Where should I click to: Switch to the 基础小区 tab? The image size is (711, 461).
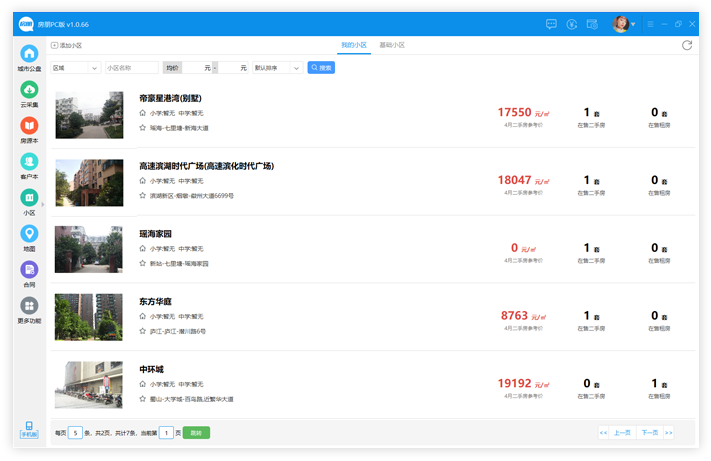(x=392, y=45)
